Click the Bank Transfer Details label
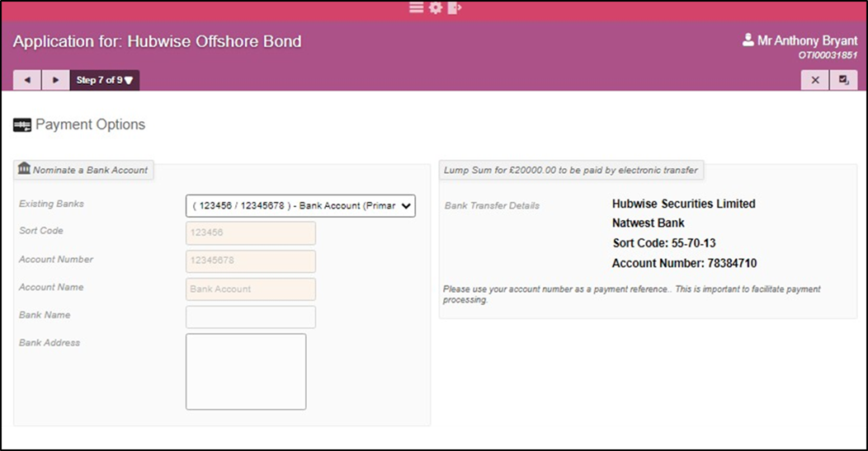 click(x=492, y=206)
